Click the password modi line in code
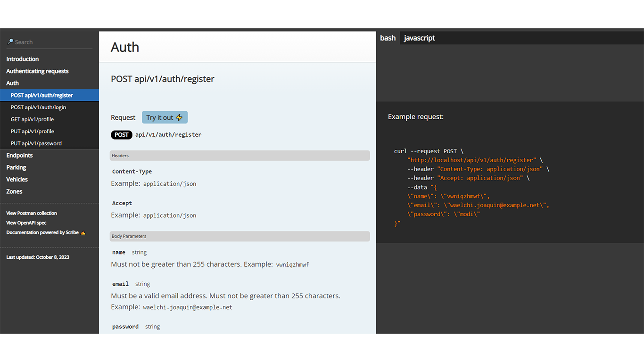The image size is (644, 362). coord(444,214)
